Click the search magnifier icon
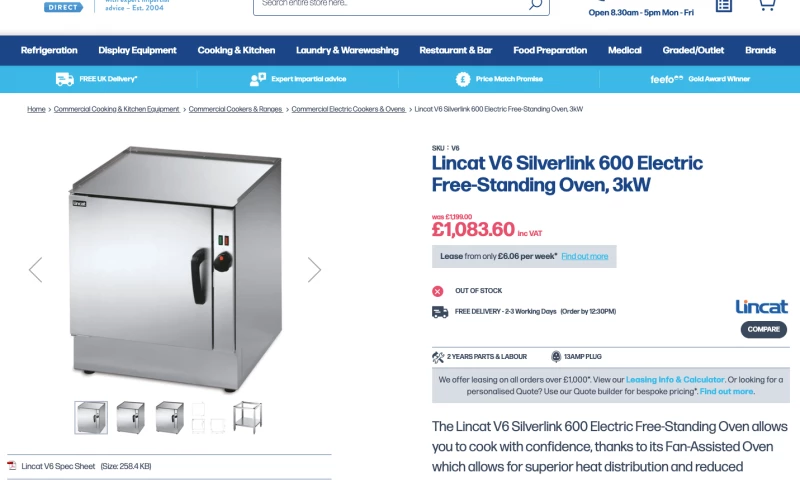This screenshot has width=800, height=480. pyautogui.click(x=535, y=5)
